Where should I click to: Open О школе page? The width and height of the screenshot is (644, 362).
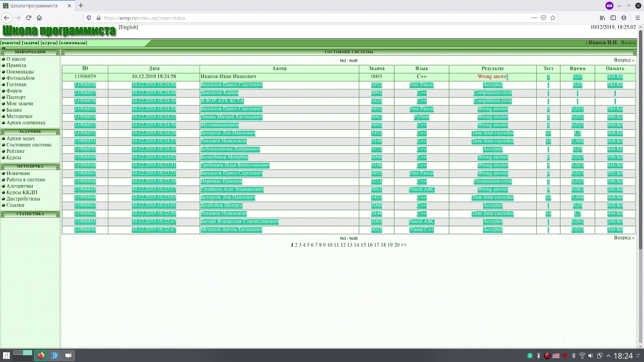16,59
